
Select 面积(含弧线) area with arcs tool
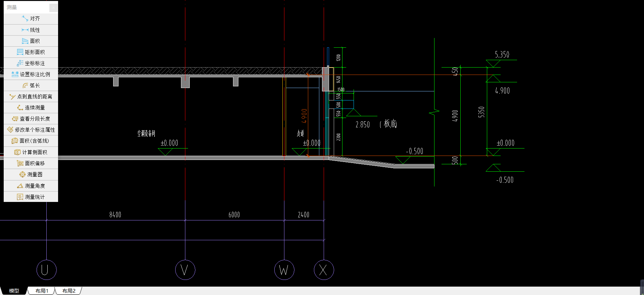pos(31,141)
